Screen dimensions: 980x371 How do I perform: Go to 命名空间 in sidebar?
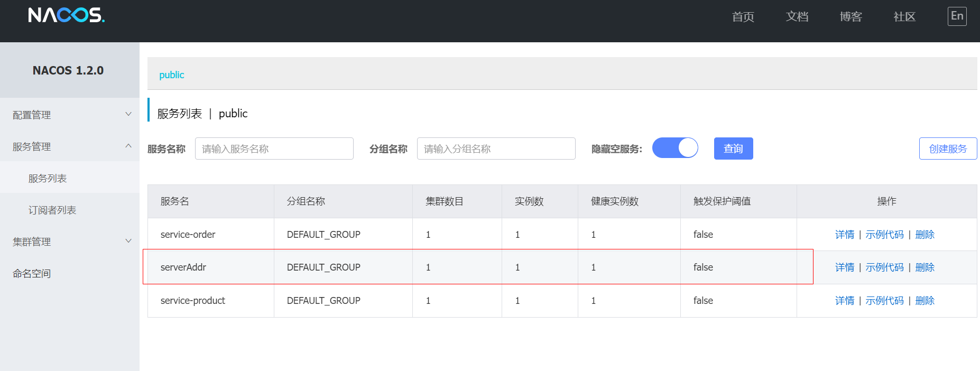click(x=32, y=273)
